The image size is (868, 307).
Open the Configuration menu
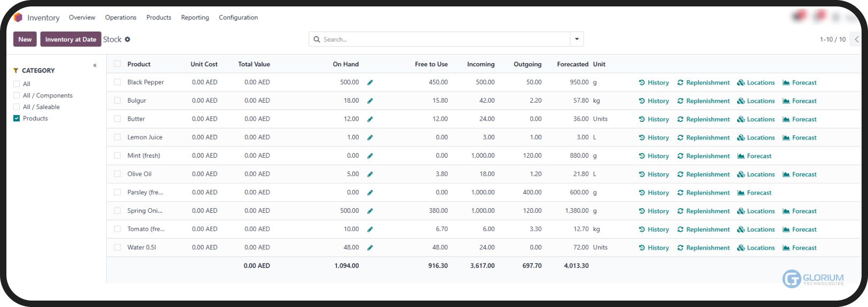tap(238, 18)
